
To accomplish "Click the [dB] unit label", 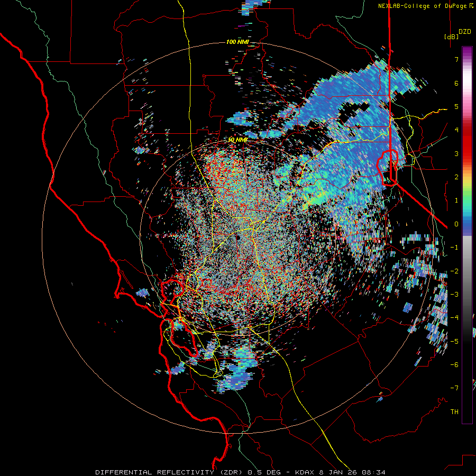I will click(452, 36).
